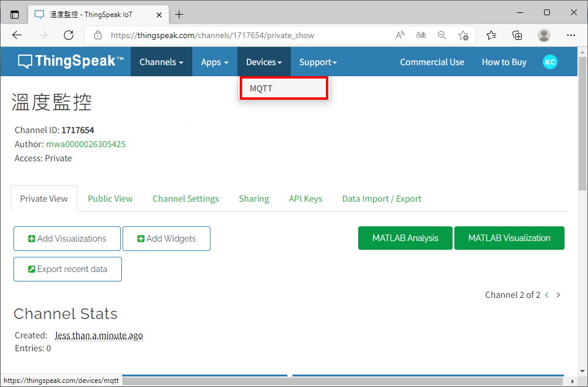Click the scrollbar down arrow
Image resolution: width=588 pixels, height=387 pixels.
(582, 372)
